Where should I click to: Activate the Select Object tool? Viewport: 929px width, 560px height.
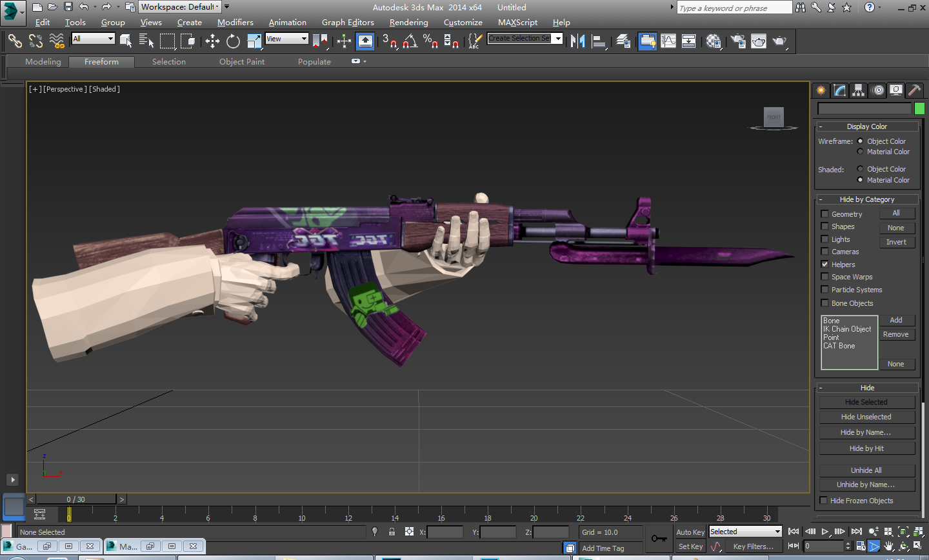126,41
